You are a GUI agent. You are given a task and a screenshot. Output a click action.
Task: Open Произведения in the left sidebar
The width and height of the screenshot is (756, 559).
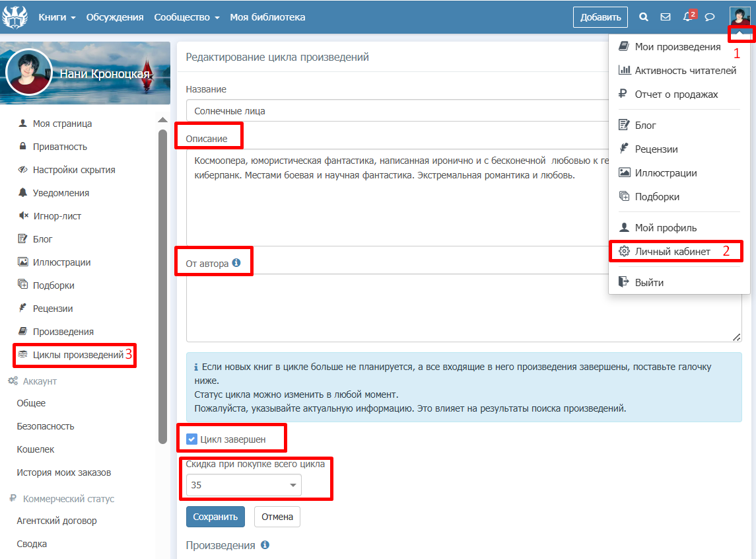(x=63, y=331)
